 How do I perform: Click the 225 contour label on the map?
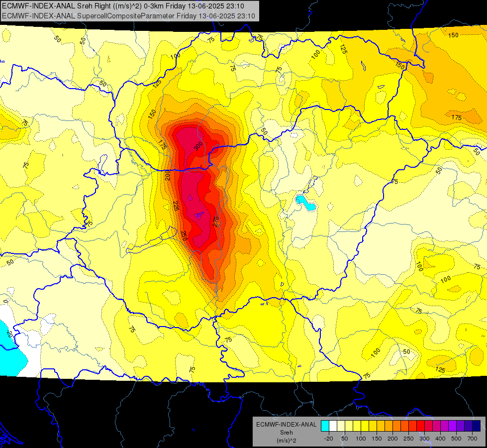[176, 206]
